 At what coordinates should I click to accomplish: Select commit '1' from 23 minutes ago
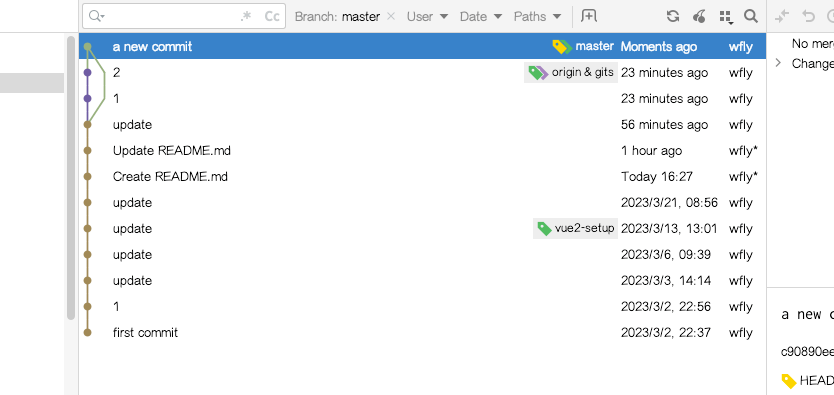(x=422, y=98)
